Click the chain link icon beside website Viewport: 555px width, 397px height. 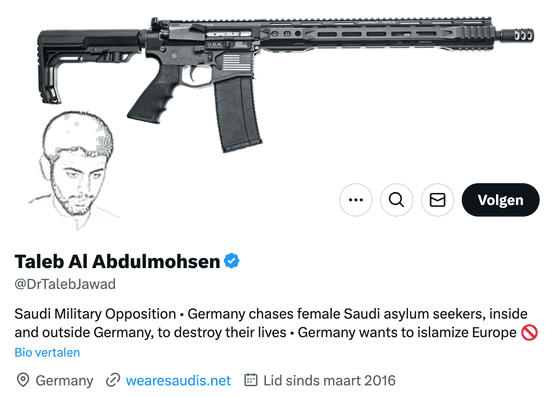tap(113, 380)
